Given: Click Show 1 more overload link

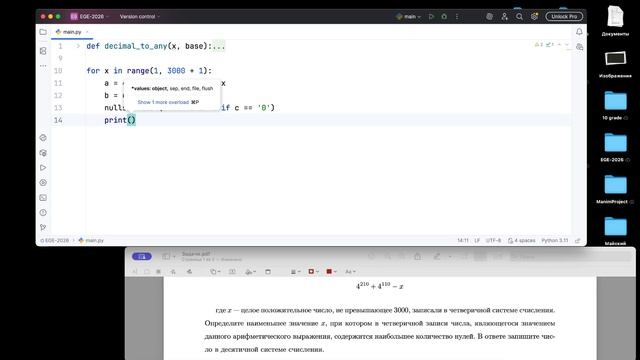Looking at the screenshot, I should tap(163, 102).
